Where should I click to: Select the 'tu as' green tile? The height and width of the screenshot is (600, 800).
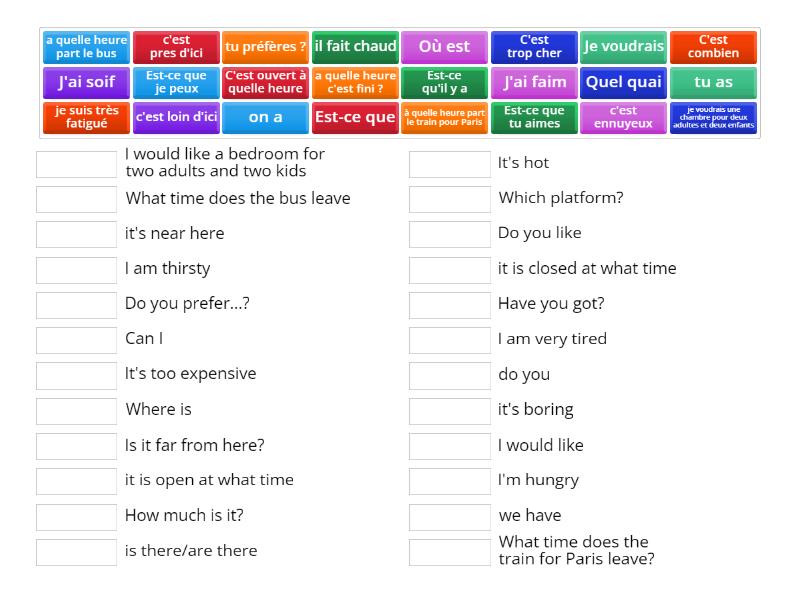tap(713, 82)
